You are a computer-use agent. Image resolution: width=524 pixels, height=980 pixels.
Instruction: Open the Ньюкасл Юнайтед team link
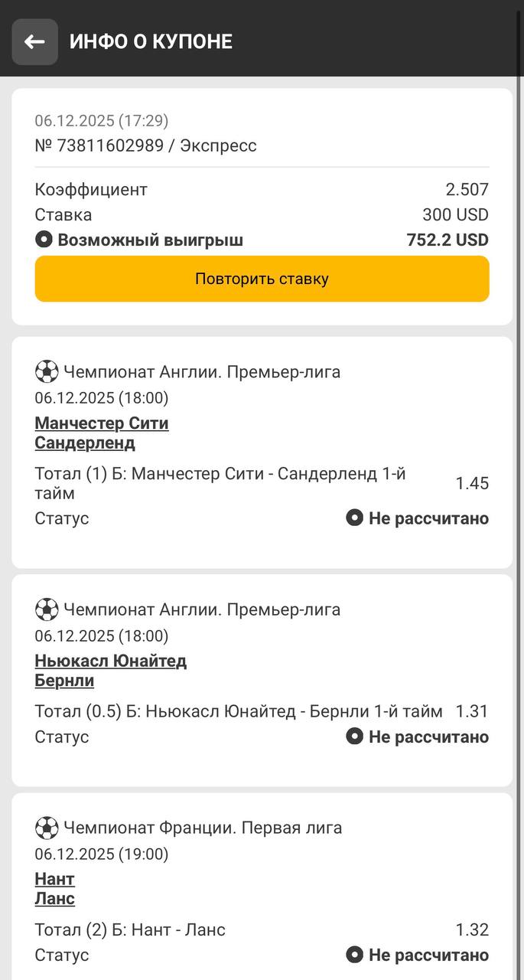[111, 661]
